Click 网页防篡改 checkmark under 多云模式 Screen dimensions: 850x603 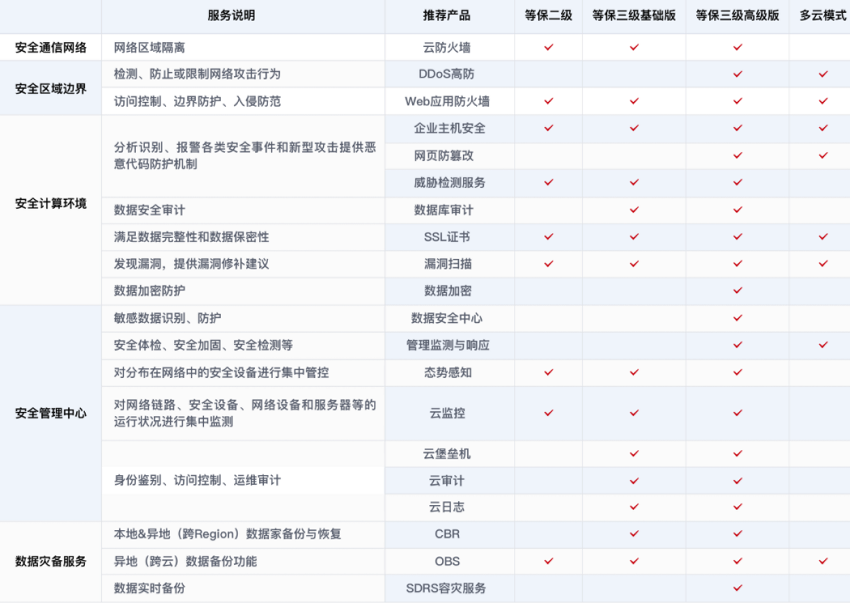(x=823, y=155)
